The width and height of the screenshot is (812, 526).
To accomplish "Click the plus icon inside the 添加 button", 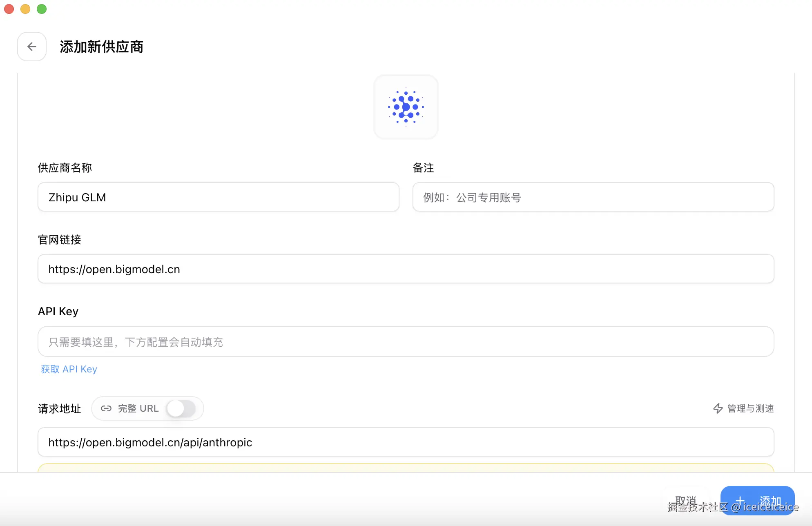I will [741, 500].
